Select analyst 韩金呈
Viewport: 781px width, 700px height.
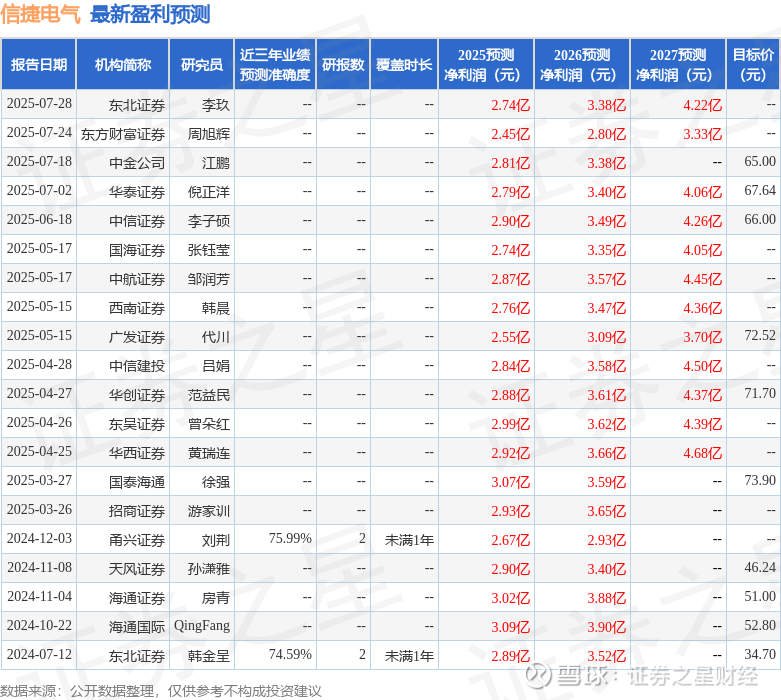[x=209, y=656]
